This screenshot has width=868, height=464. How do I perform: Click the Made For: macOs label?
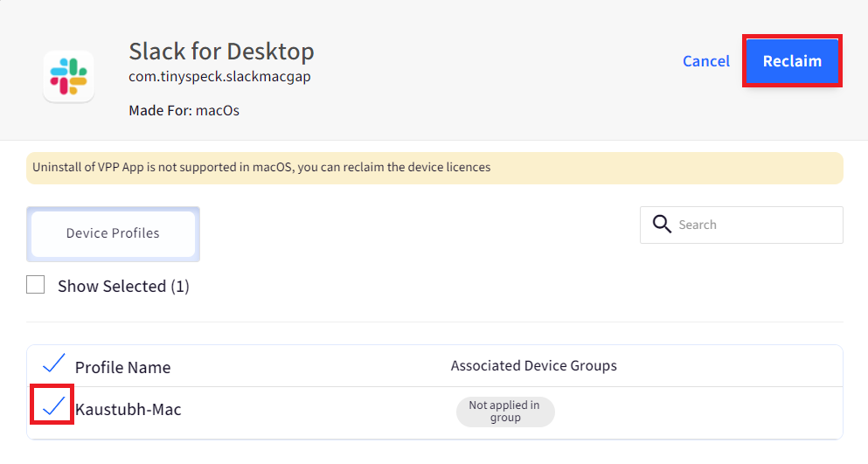184,110
